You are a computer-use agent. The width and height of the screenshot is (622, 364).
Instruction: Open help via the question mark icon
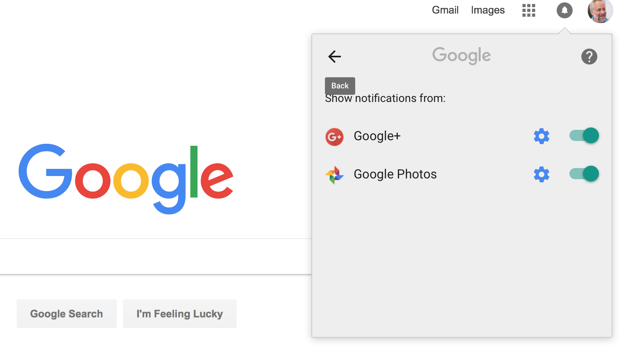(589, 57)
